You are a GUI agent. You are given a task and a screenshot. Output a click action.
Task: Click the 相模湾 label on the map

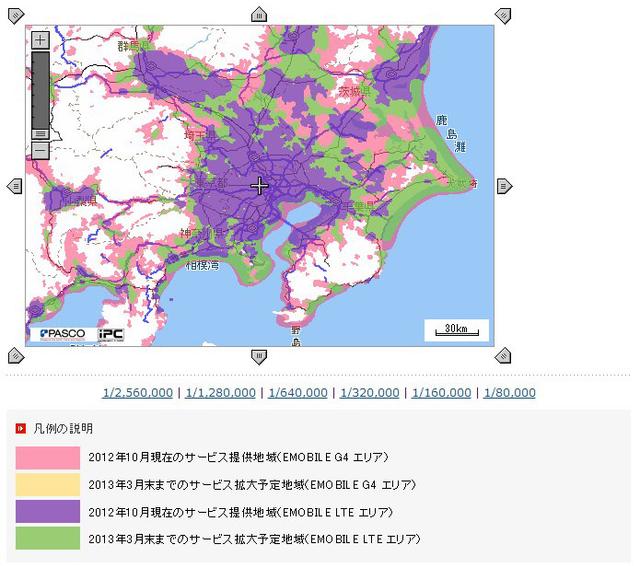pos(202,266)
